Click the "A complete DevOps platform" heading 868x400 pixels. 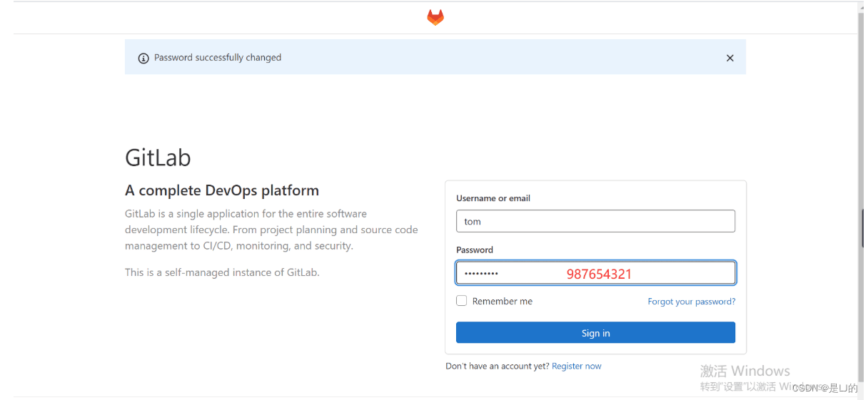pos(222,190)
